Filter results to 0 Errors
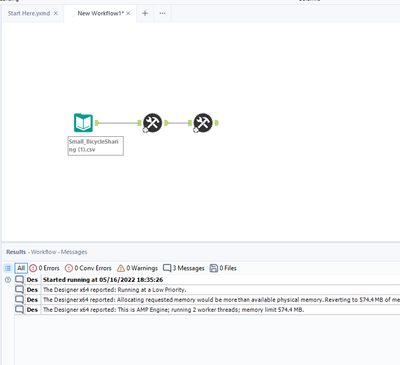Image resolution: width=400 pixels, height=365 pixels. [44, 268]
